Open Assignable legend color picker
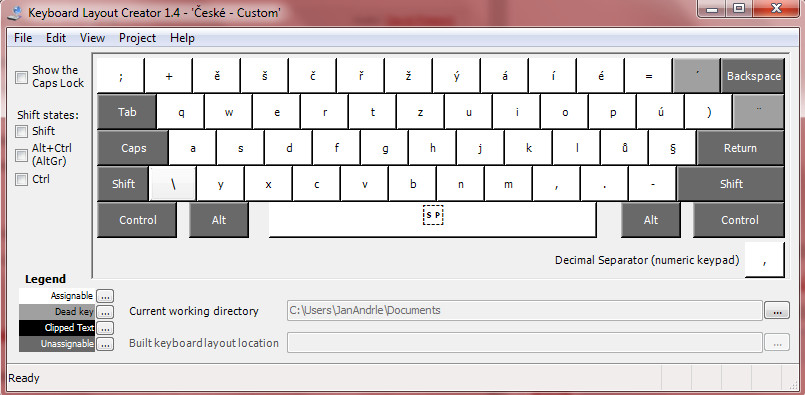The image size is (805, 395). pyautogui.click(x=105, y=296)
